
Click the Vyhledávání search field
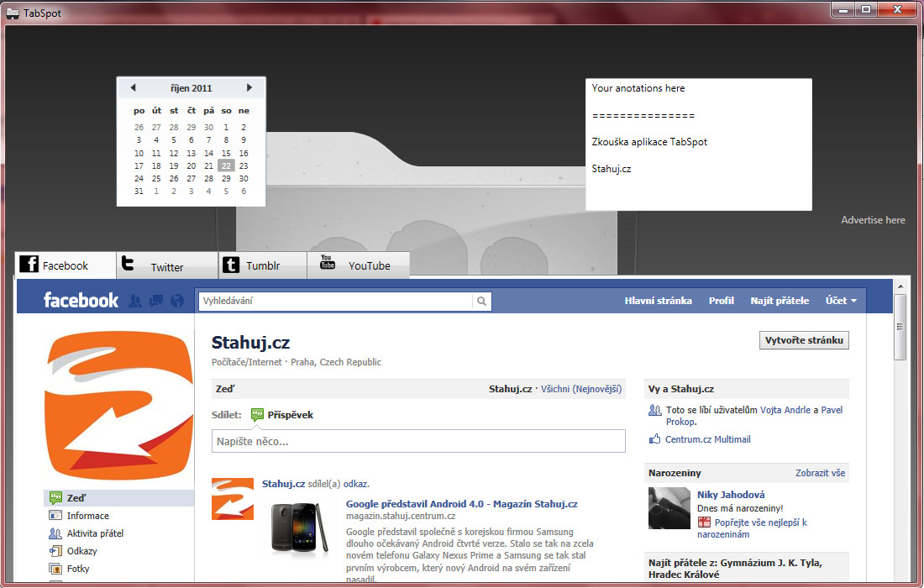click(335, 301)
